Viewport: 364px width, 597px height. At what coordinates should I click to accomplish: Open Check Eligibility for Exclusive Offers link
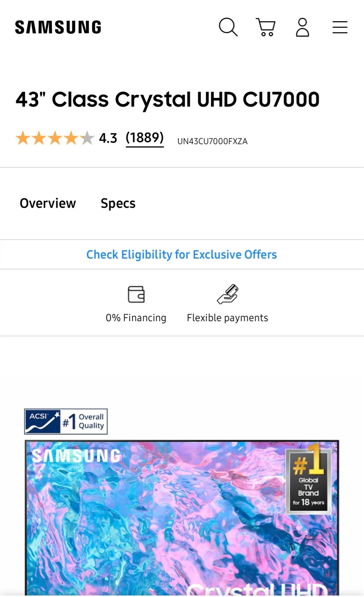[x=182, y=255]
